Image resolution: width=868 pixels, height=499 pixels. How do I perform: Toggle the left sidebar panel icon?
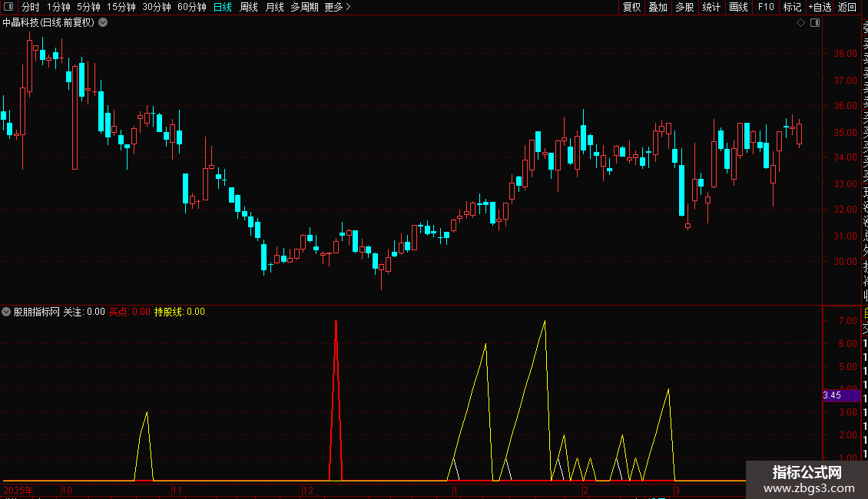pos(8,7)
